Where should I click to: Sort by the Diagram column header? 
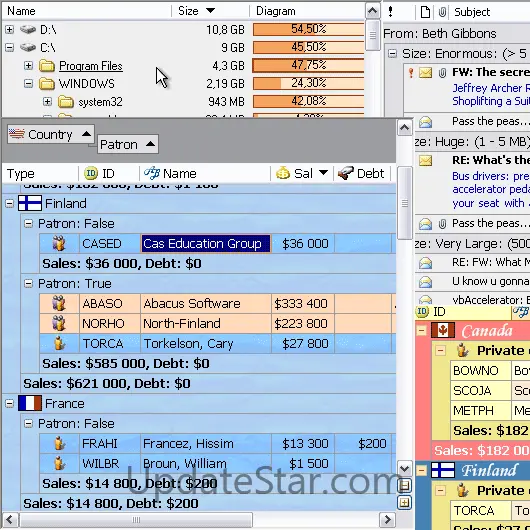(x=307, y=11)
